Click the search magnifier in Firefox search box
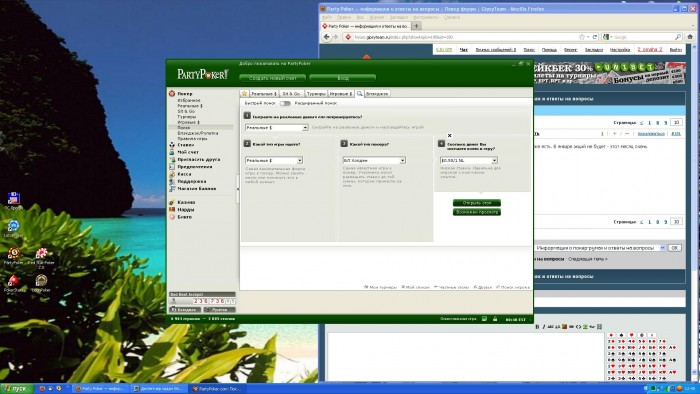Image resolution: width=700 pixels, height=394 pixels. 678,37
